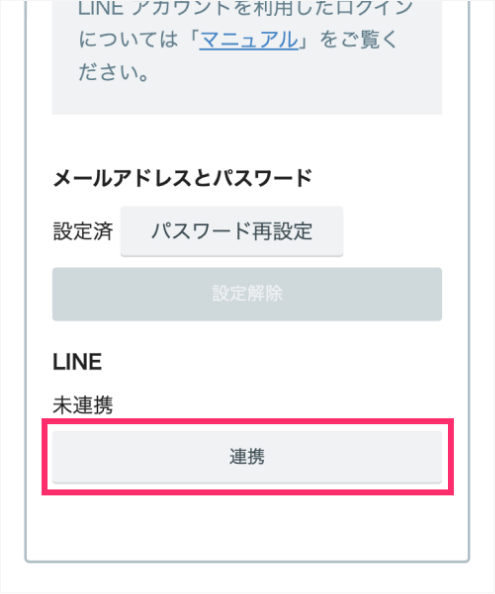Viewport: 495px width, 594px height.
Task: Click the をご覧く text after the manual link
Action: [x=358, y=40]
